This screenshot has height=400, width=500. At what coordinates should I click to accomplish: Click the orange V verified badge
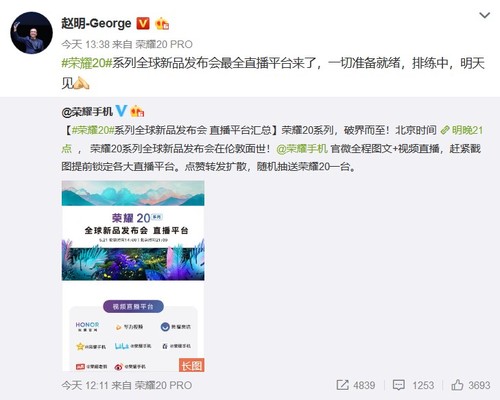click(143, 24)
